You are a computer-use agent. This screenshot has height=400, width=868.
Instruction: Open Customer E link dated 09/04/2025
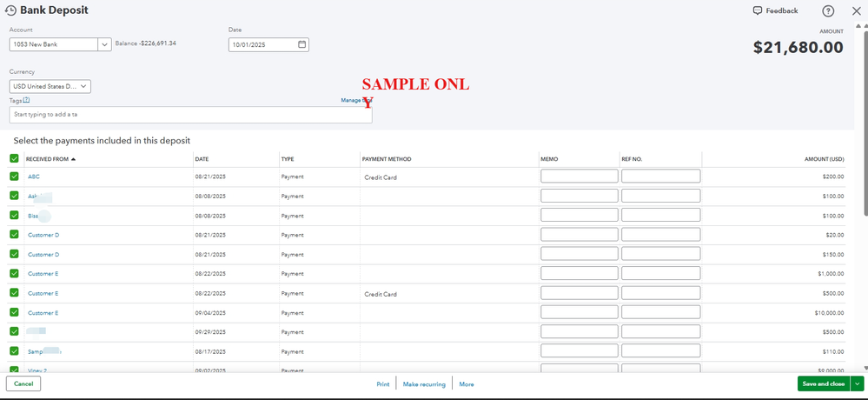click(x=43, y=312)
